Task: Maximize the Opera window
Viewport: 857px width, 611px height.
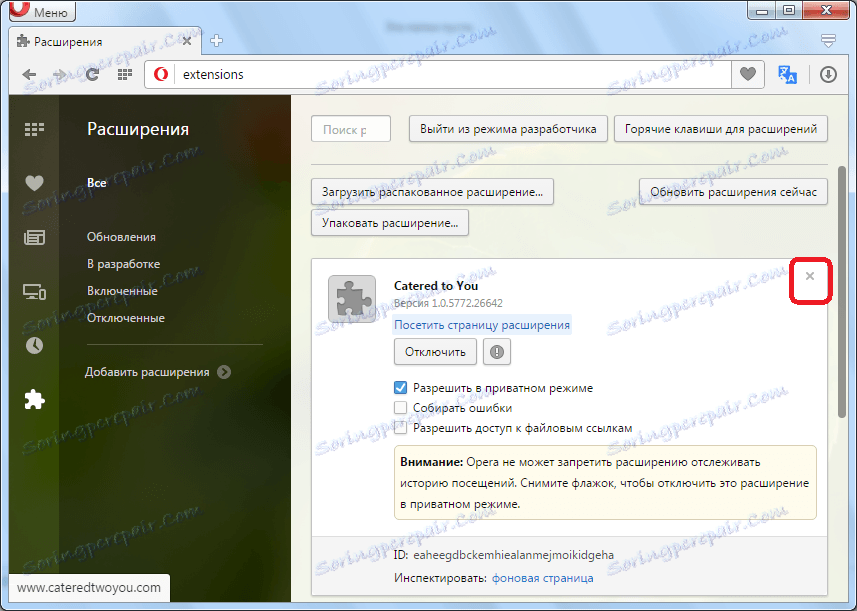Action: [789, 10]
